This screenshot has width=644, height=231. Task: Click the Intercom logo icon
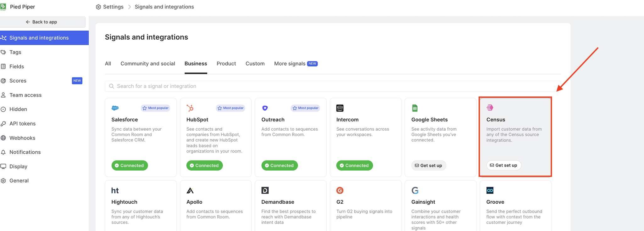(340, 108)
